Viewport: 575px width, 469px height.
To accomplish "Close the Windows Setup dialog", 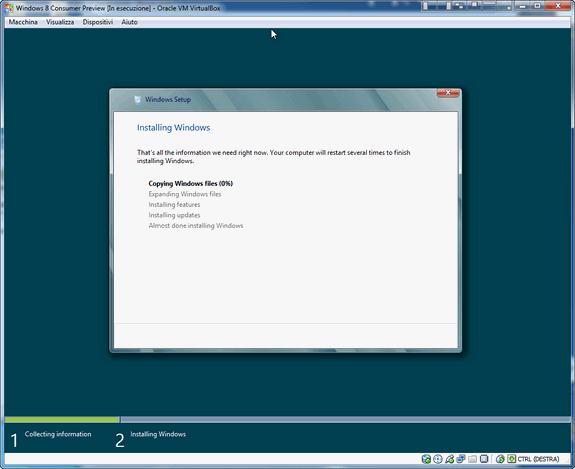I will click(448, 93).
